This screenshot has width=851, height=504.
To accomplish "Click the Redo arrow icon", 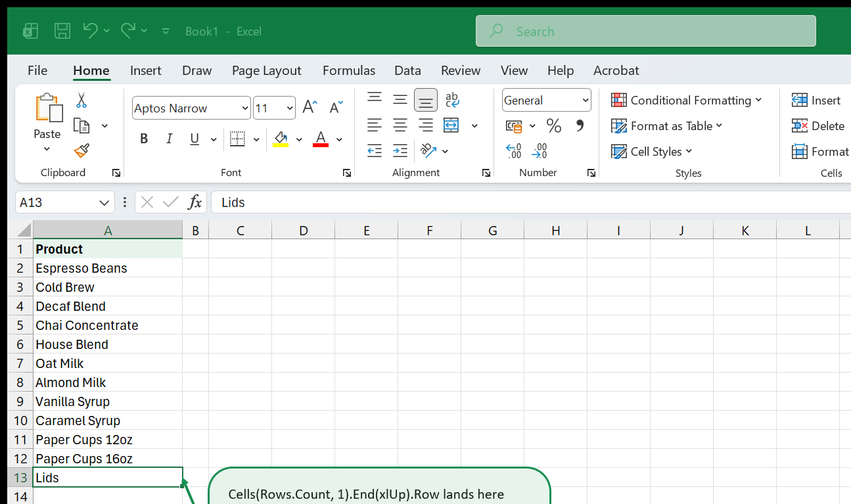I will 128,30.
